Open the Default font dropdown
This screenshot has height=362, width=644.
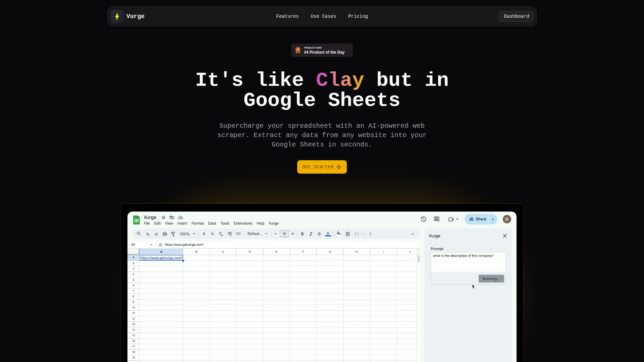click(257, 234)
